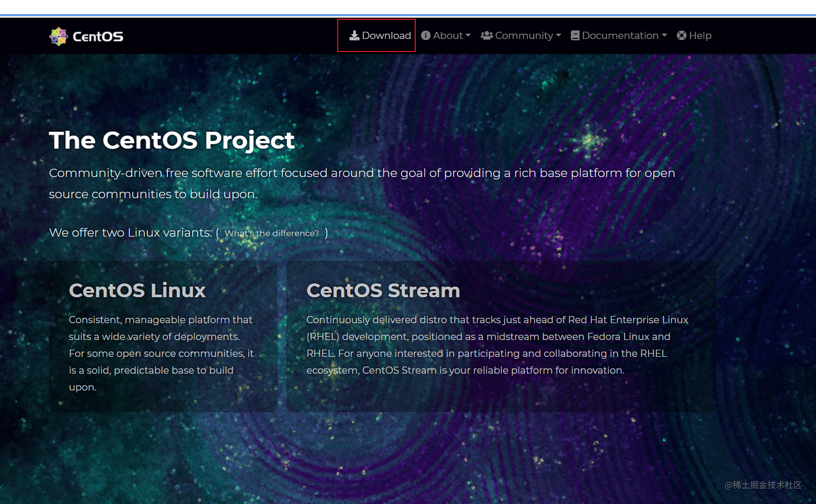This screenshot has width=816, height=504.
Task: Expand the About dropdown caret
Action: point(468,36)
